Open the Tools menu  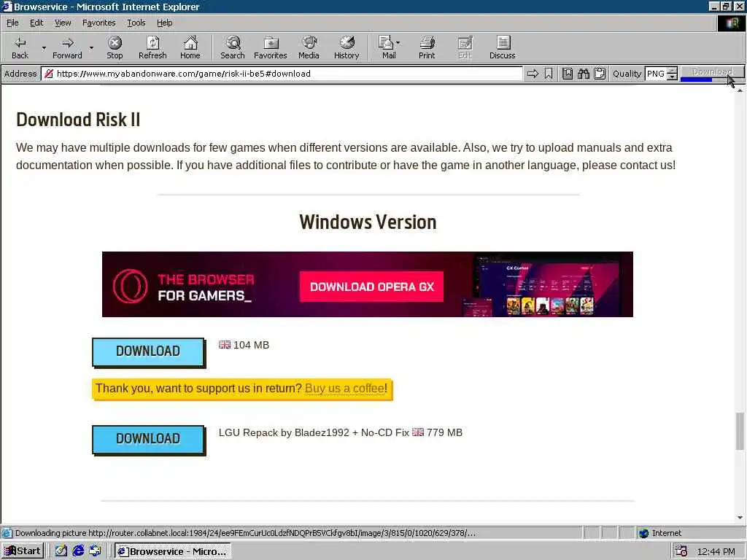pyautogui.click(x=136, y=23)
